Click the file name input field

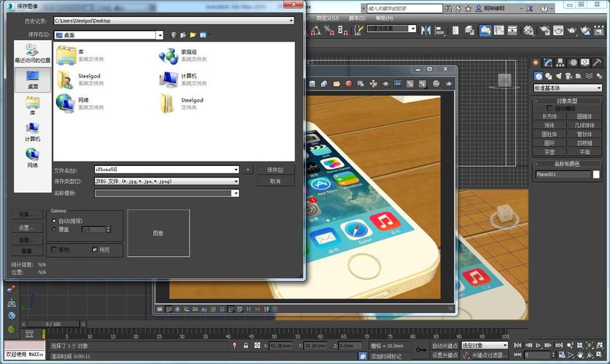[x=163, y=170]
